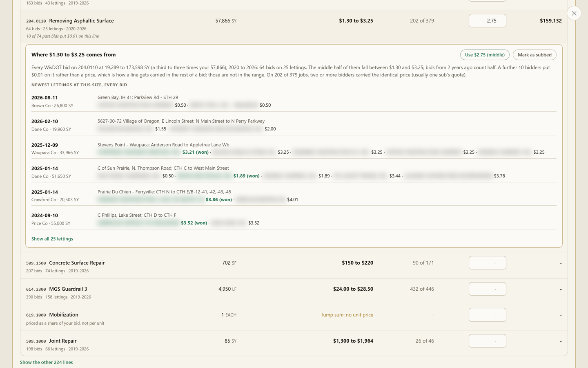Viewport: 588px width, 368px height.
Task: Select the 2026-02-10 letting date
Action: tap(45, 121)
